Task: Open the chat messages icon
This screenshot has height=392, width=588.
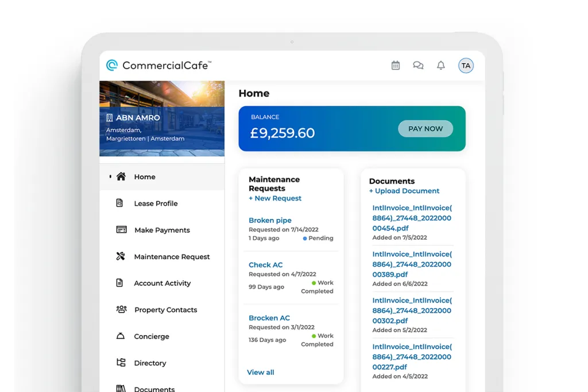Action: (418, 66)
